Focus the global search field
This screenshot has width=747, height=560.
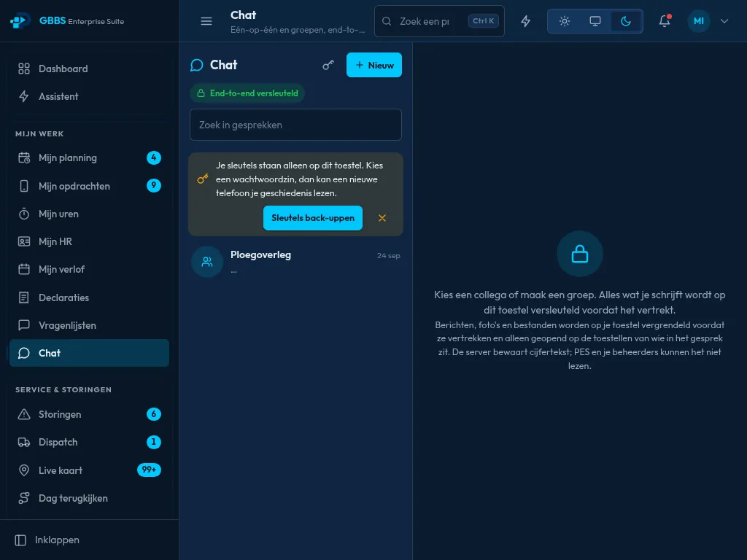coord(439,21)
